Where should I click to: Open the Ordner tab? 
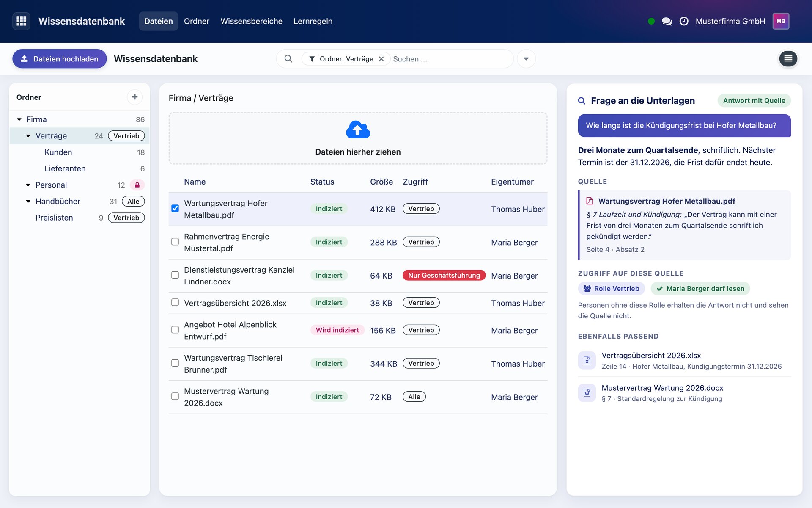[197, 21]
